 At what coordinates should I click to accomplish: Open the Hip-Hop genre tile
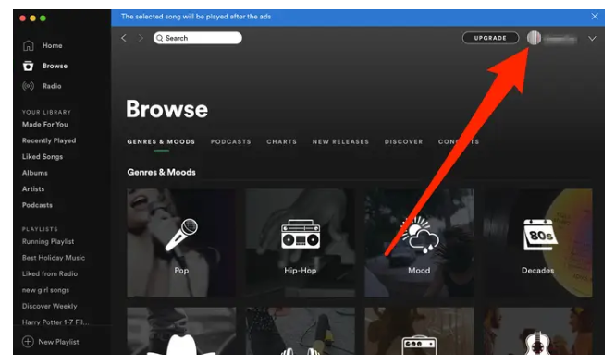301,243
